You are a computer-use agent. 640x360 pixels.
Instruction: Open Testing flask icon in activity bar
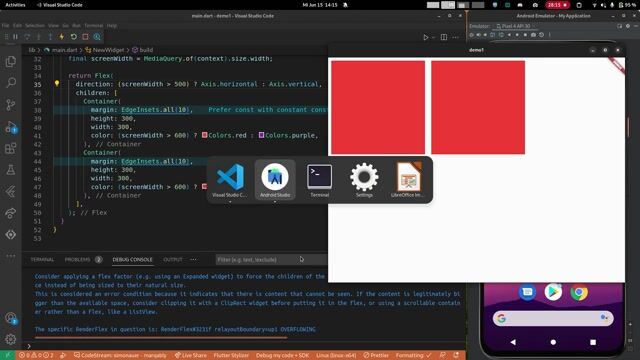[11, 169]
